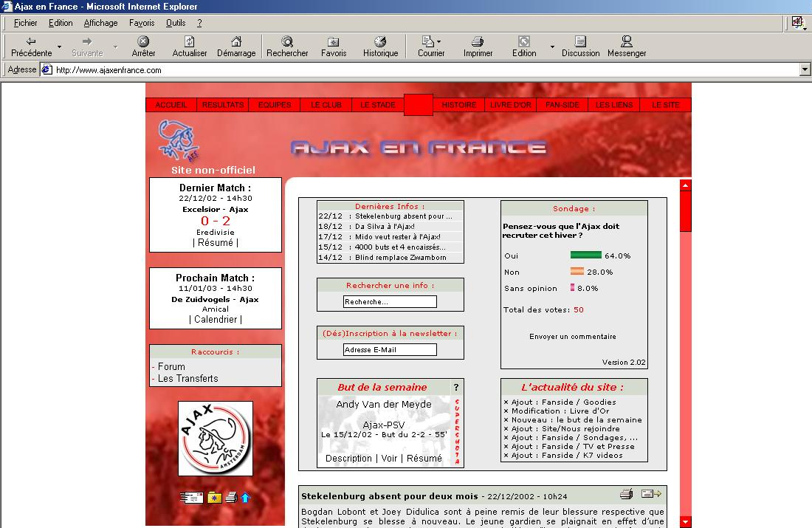812x528 pixels.
Task: Open news item Da Silva à l'Ajax!
Action: [x=385, y=227]
